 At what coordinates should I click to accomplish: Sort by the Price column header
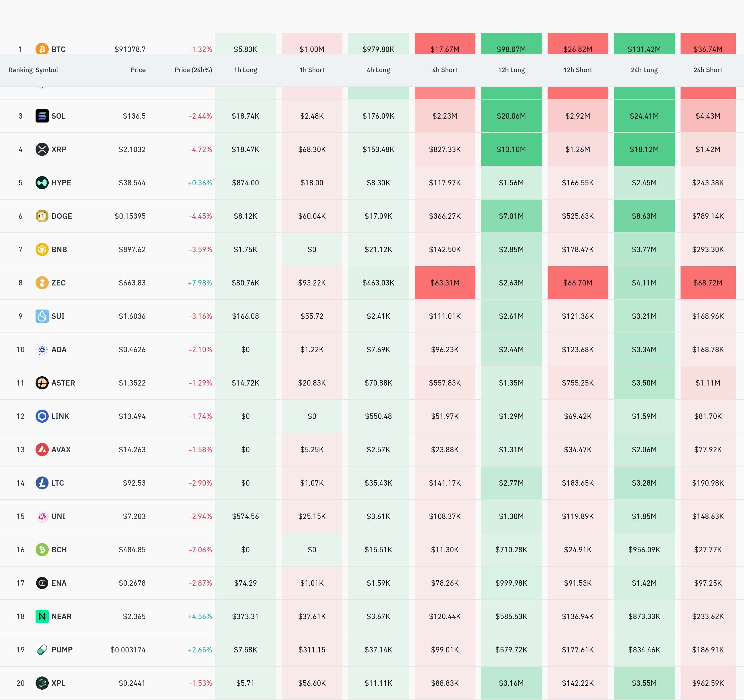(138, 70)
